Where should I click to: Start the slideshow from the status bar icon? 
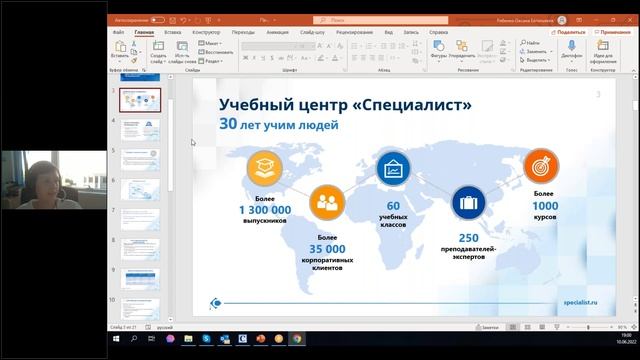pos(557,327)
